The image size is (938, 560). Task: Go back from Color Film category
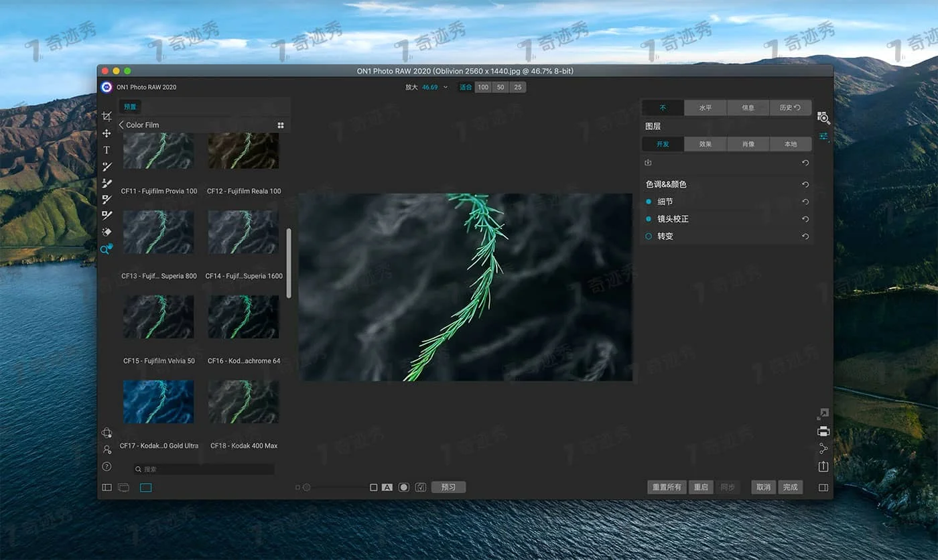121,125
